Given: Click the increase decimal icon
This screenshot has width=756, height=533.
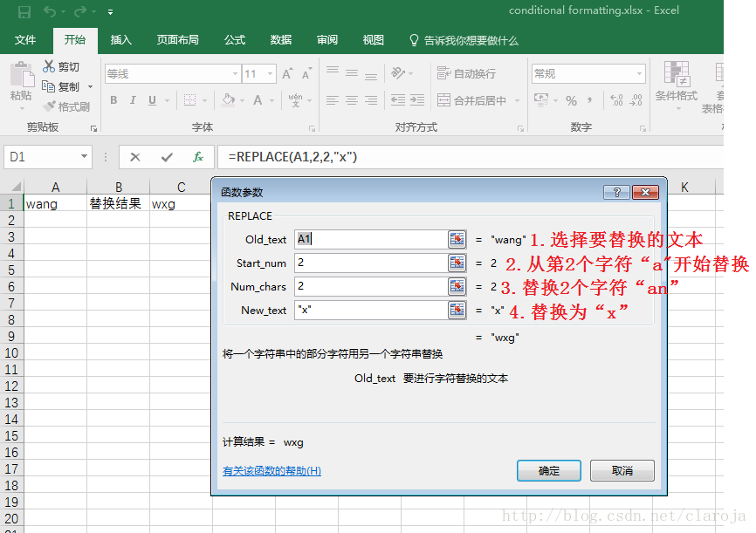Looking at the screenshot, I should point(616,100).
